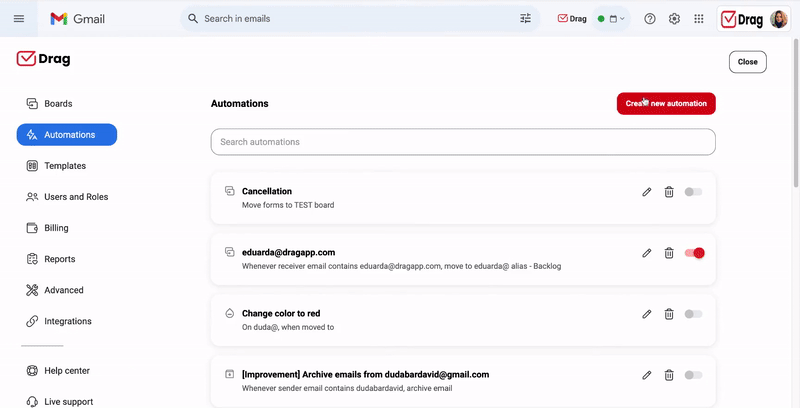Click the Gmail logo

pyautogui.click(x=78, y=19)
